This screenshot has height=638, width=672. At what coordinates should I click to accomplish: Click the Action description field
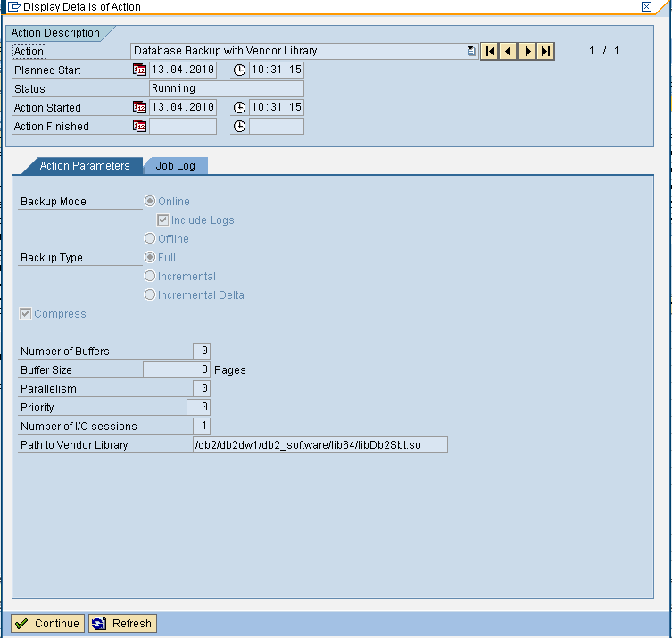pyautogui.click(x=304, y=51)
